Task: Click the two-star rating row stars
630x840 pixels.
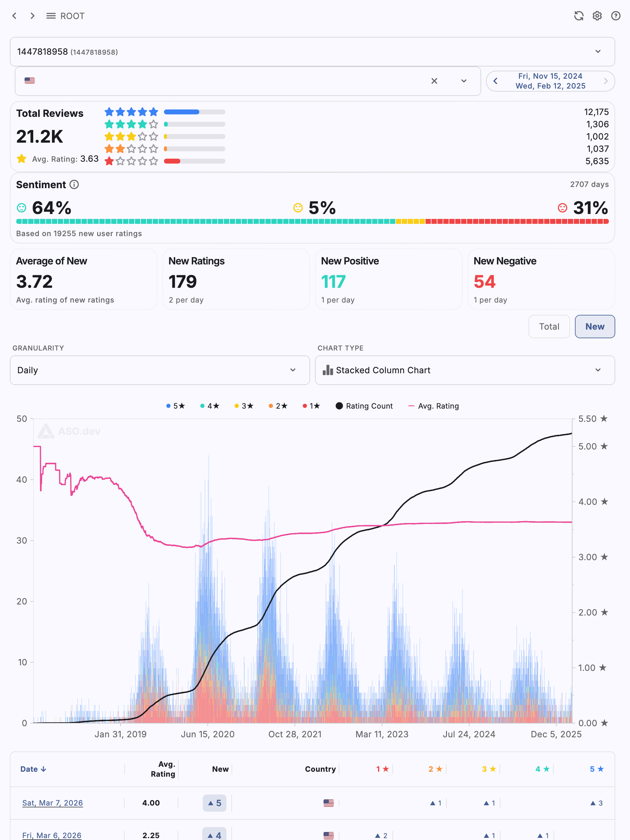Action: pyautogui.click(x=131, y=149)
